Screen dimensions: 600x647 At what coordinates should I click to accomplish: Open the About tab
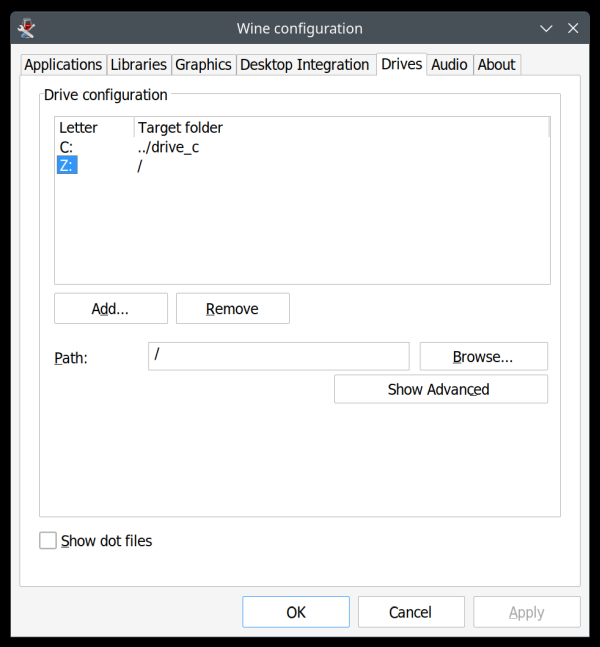pyautogui.click(x=497, y=65)
